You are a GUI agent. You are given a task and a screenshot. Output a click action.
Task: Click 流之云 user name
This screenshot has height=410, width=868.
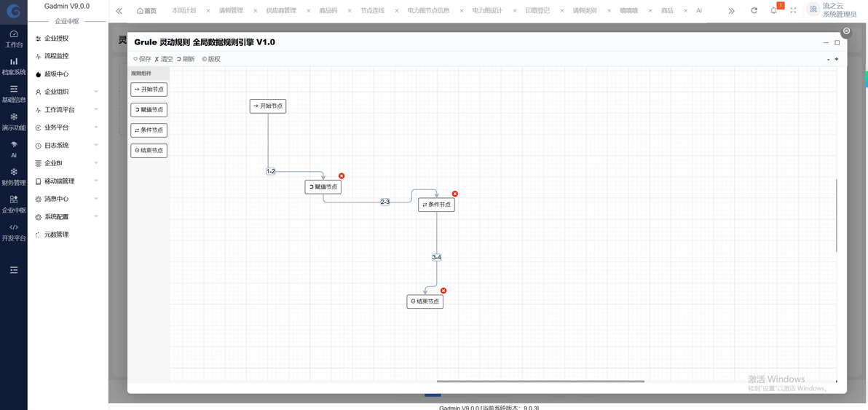(x=832, y=6)
